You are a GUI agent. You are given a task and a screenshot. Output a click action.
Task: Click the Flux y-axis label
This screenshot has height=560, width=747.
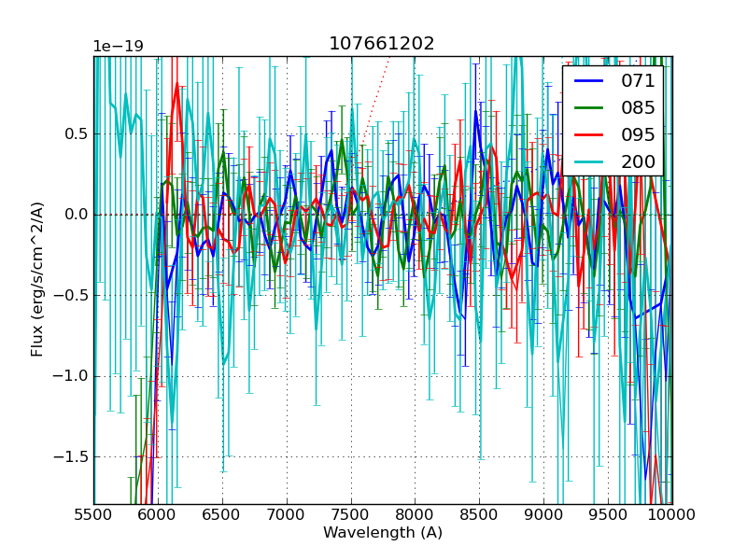point(38,280)
